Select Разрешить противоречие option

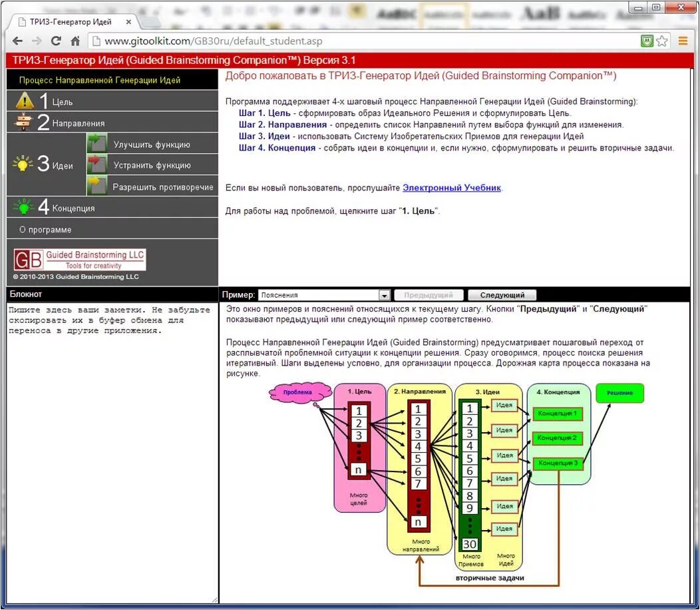[152, 186]
